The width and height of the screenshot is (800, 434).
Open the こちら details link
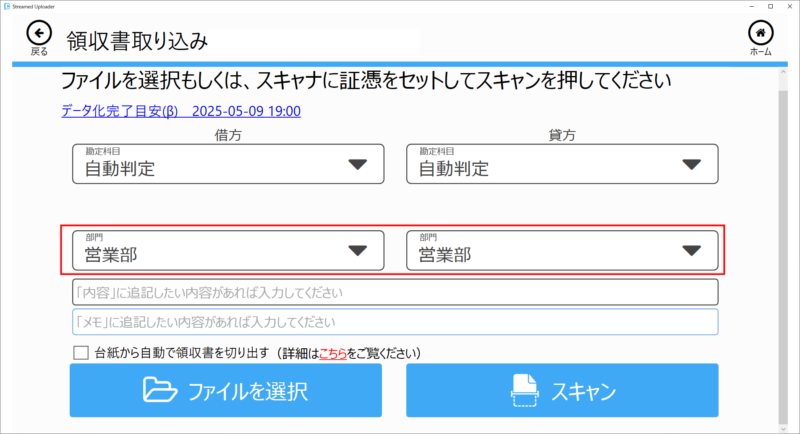click(x=333, y=353)
